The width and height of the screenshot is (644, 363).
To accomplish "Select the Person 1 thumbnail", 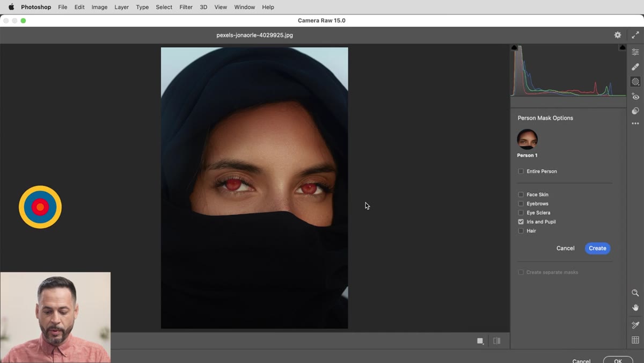I will point(527,139).
